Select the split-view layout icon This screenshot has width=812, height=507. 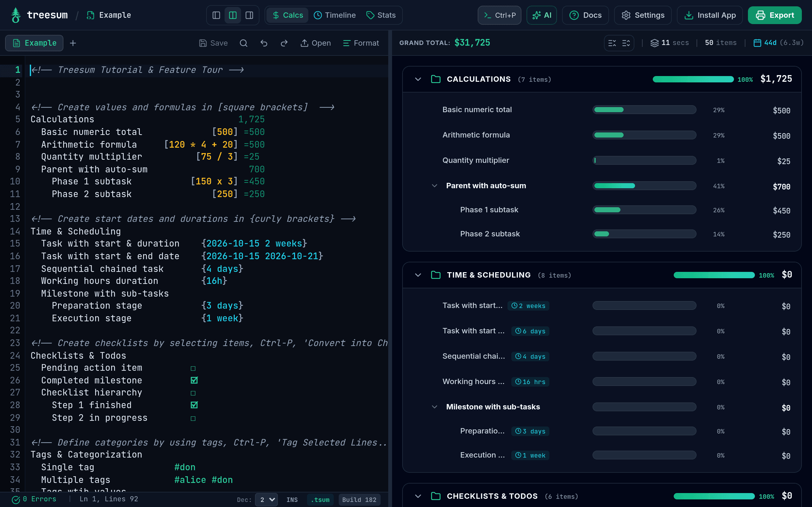coord(233,15)
